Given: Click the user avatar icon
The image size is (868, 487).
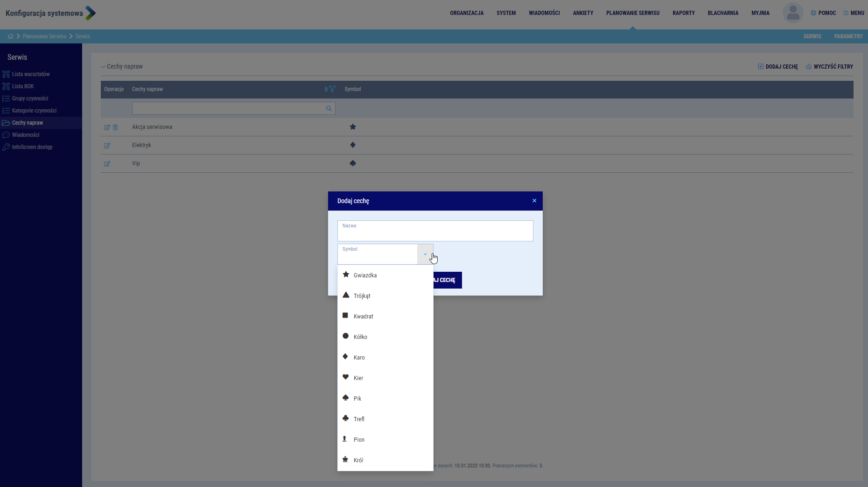Looking at the screenshot, I should click(x=792, y=13).
